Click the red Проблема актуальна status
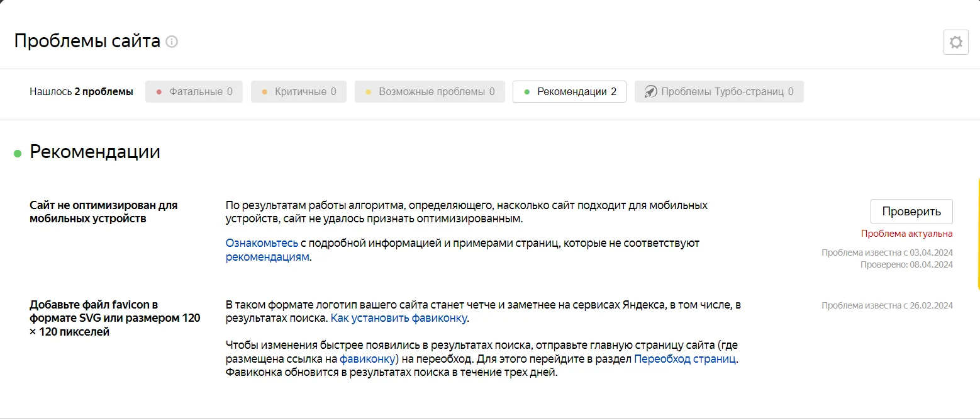 [906, 234]
